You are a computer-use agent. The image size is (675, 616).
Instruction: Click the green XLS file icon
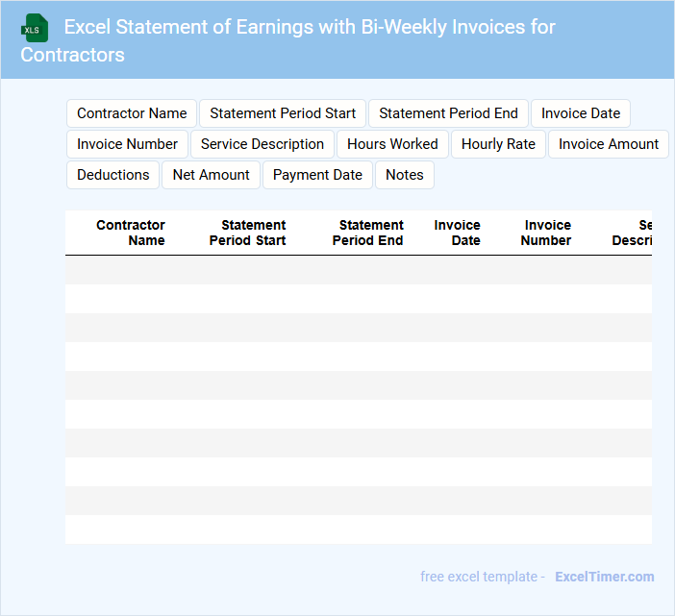[x=36, y=28]
